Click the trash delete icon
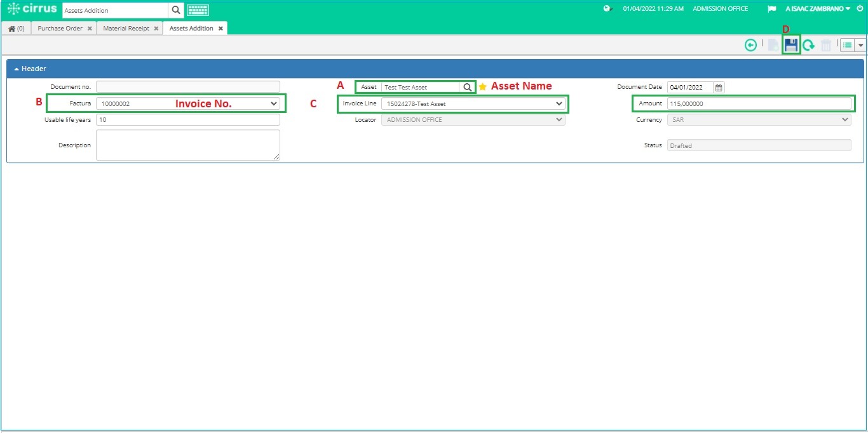Screen dimensions: 868x433 (826, 45)
